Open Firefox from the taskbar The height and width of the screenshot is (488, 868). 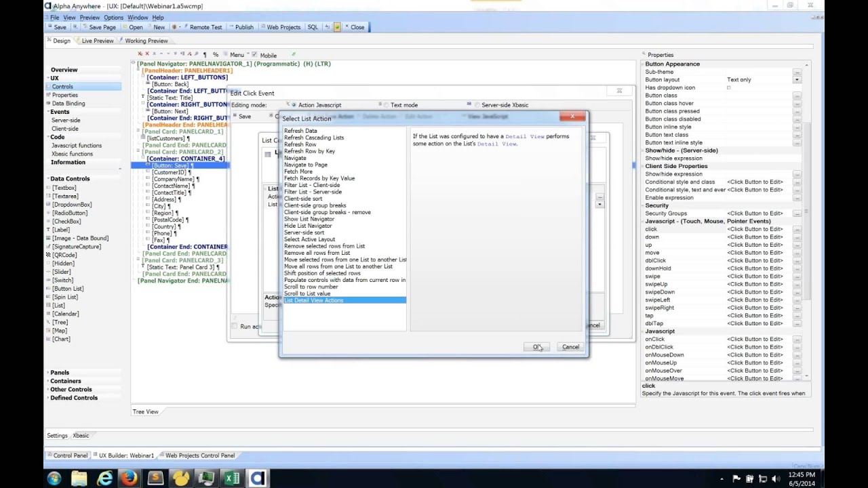coord(130,479)
